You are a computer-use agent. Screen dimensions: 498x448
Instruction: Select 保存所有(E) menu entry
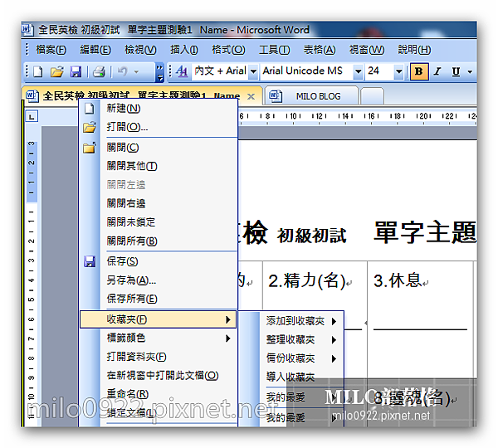coord(159,299)
